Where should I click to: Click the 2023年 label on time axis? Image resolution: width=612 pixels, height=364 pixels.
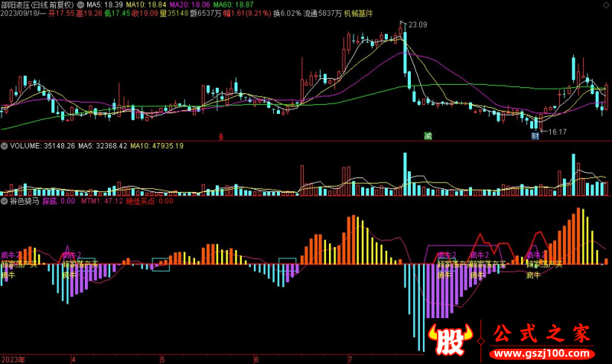pyautogui.click(x=13, y=359)
